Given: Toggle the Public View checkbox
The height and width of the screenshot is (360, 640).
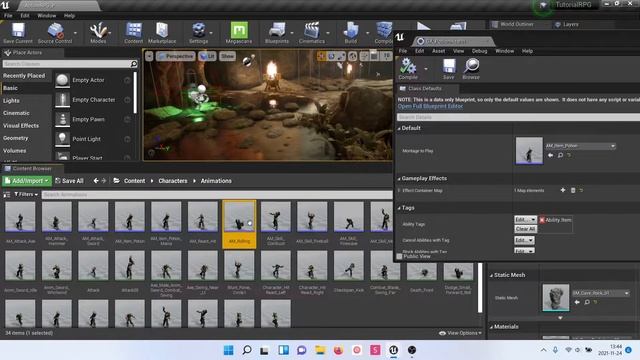Looking at the screenshot, I should [x=400, y=256].
